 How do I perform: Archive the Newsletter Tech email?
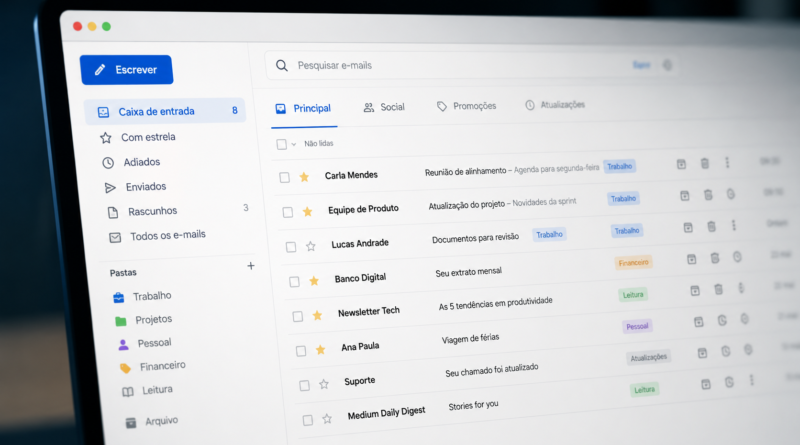tap(695, 290)
